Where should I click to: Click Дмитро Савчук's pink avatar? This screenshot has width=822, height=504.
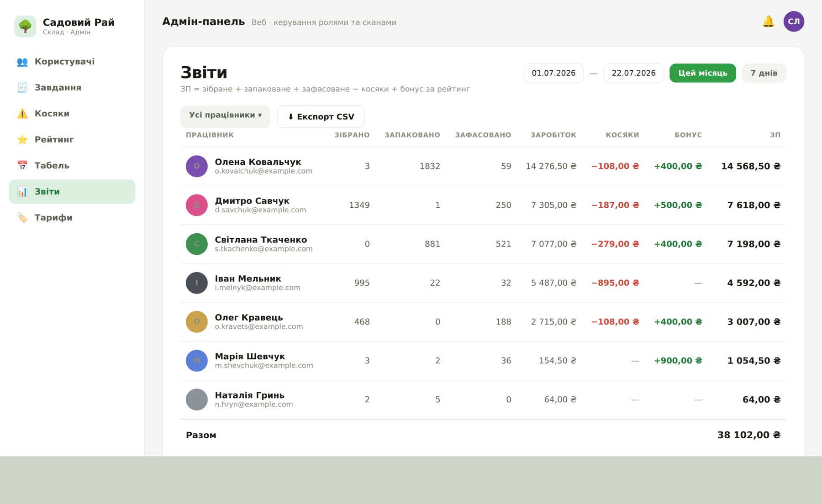point(197,205)
